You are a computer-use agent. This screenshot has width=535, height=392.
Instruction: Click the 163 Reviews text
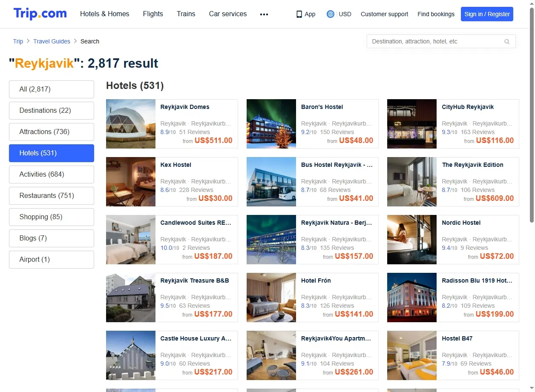point(478,132)
